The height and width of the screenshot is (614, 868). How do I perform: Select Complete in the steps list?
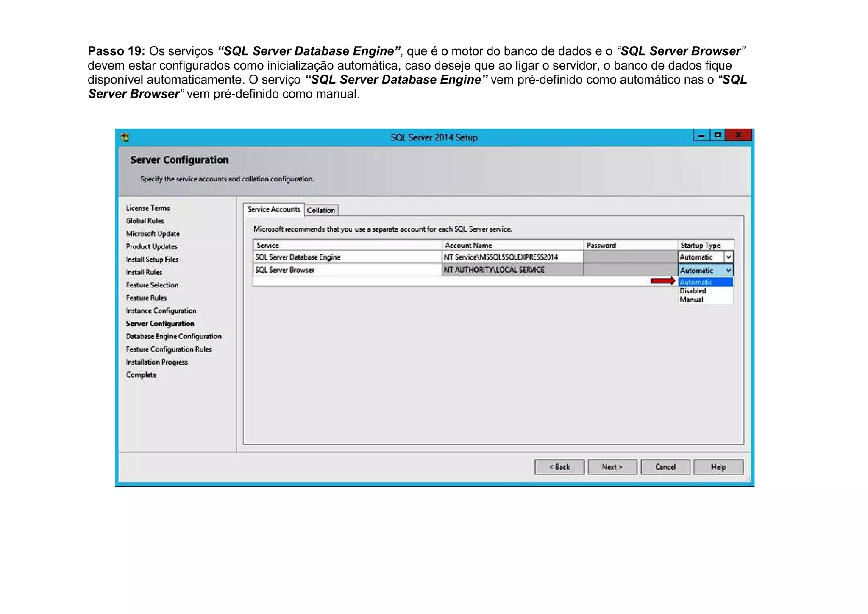141,375
